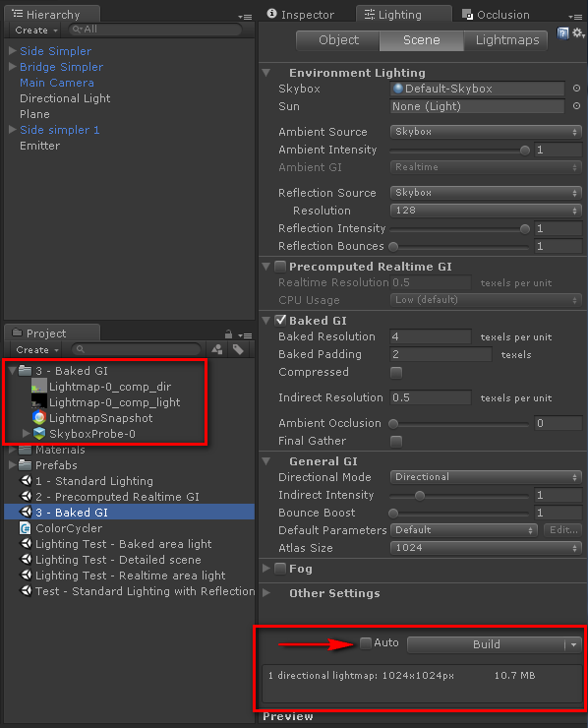The width and height of the screenshot is (588, 728).
Task: Click search by label tag icon
Action: (x=238, y=349)
